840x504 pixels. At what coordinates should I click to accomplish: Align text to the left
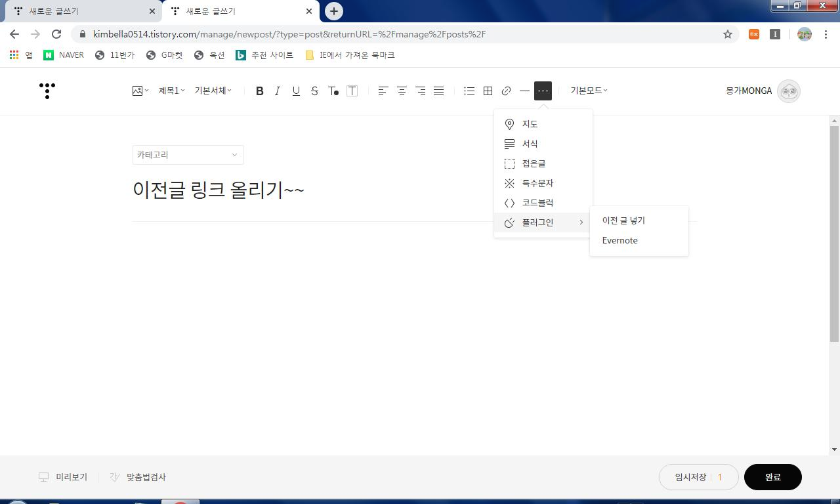[x=383, y=91]
